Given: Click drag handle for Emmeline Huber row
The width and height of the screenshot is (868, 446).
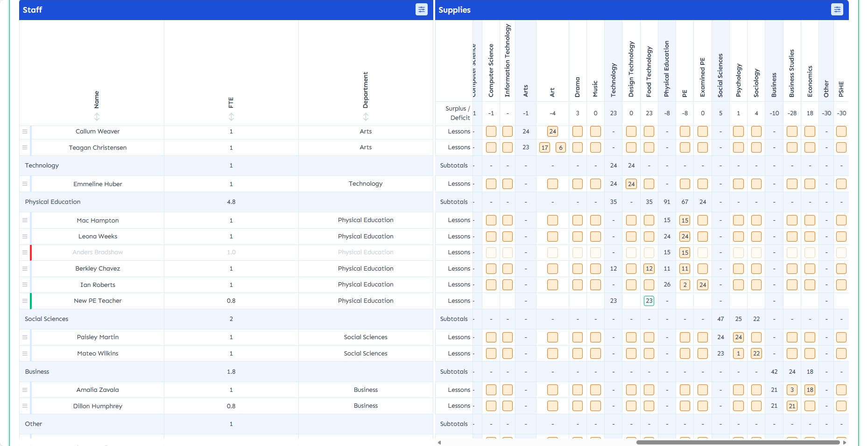Looking at the screenshot, I should click(x=25, y=184).
